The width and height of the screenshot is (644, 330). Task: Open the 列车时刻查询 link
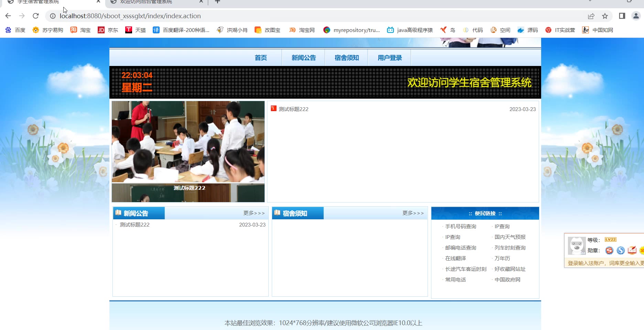pos(510,247)
